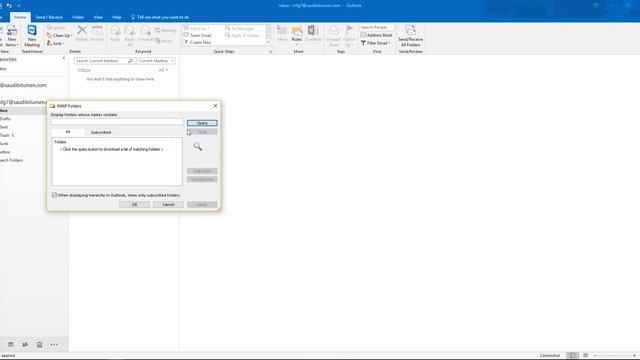Select the Junk folder
The image size is (640, 360).
tap(4, 144)
